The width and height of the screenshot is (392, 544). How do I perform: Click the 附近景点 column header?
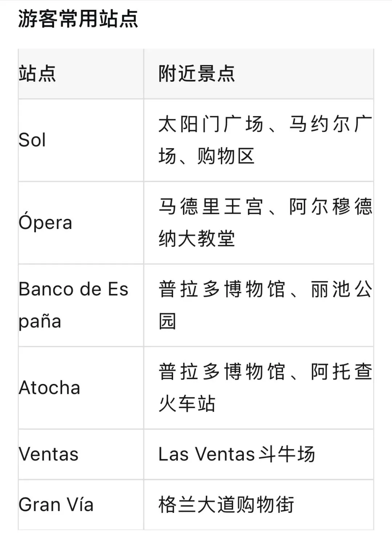point(259,74)
